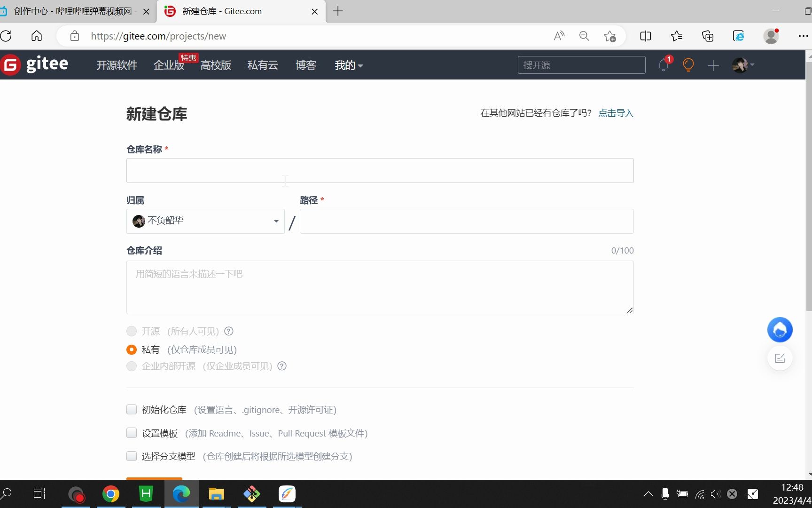The image size is (812, 508).
Task: Click help icon next to 开源 option
Action: coord(229,331)
